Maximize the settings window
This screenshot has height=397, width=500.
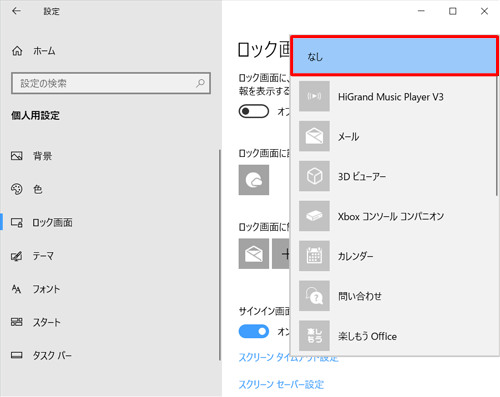click(453, 11)
